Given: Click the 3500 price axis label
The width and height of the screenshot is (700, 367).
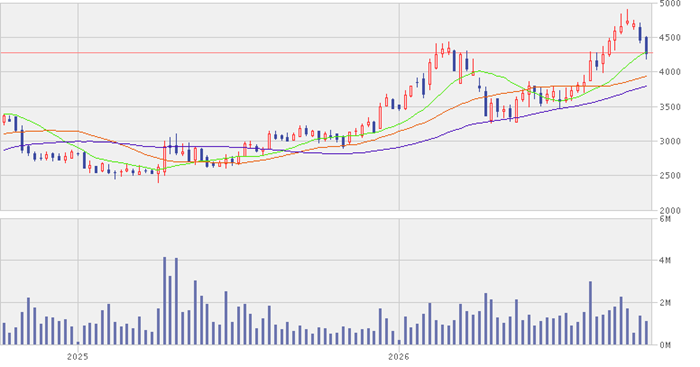Looking at the screenshot, I should (x=670, y=107).
